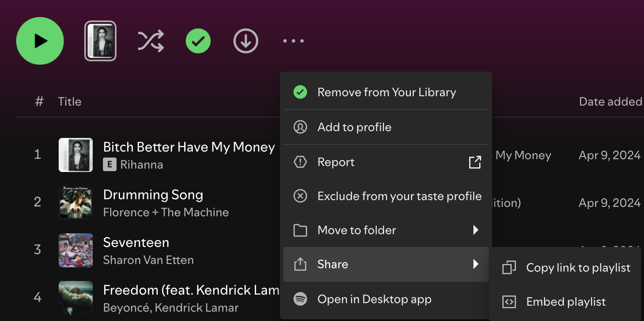The image size is (644, 321).
Task: Click the profile icon beside Add to profile
Action: point(300,127)
